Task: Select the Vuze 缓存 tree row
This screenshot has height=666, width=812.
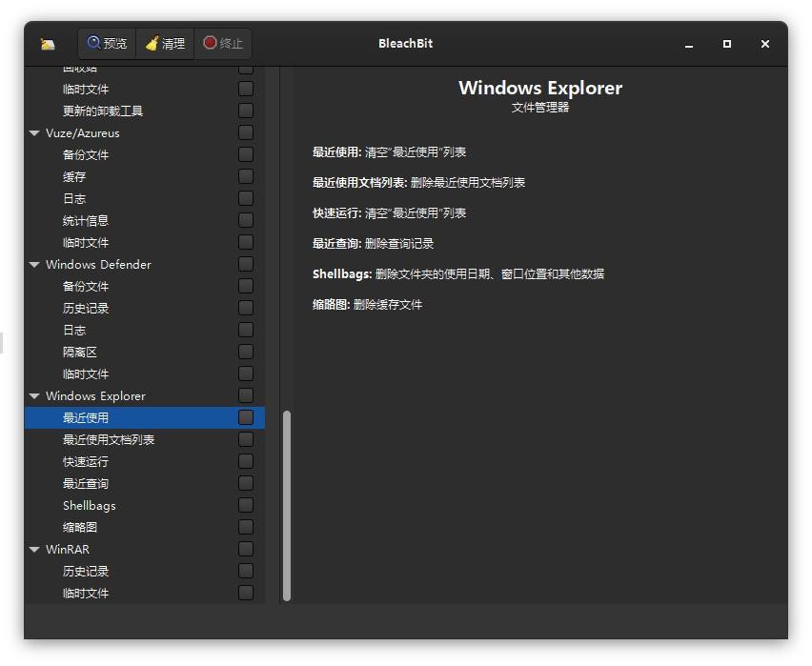Action: 145,176
